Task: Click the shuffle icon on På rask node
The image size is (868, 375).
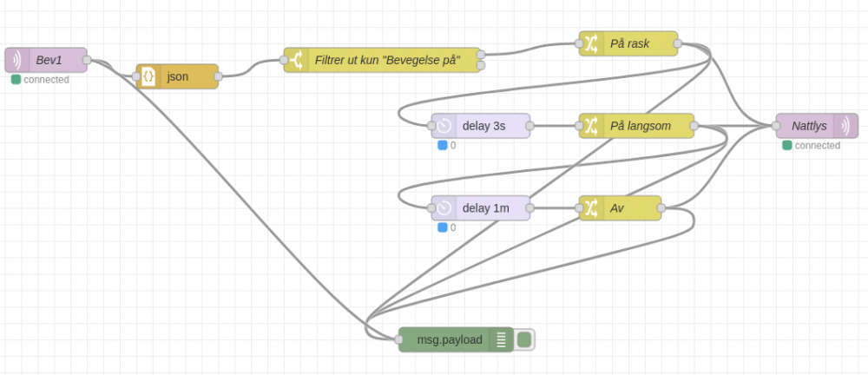Action: point(591,43)
